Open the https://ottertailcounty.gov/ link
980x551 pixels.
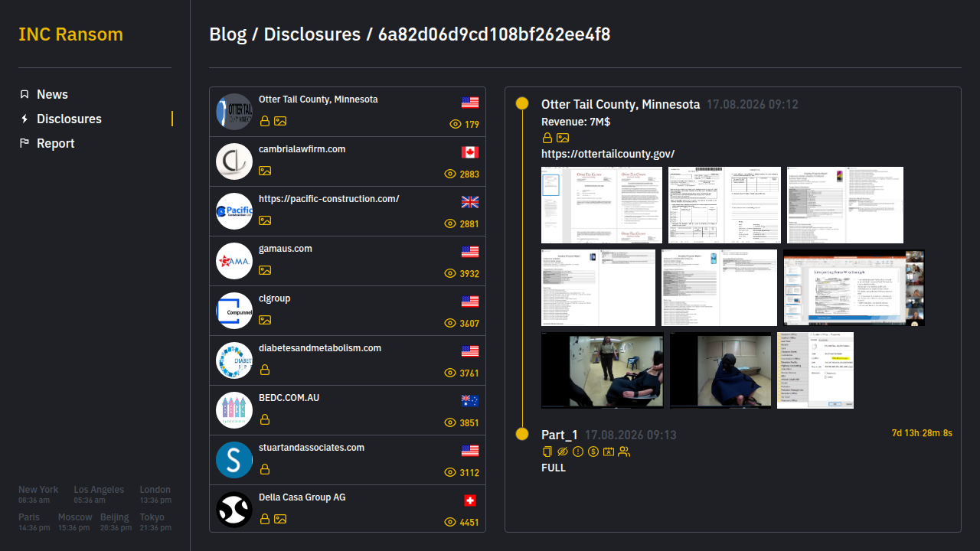tap(608, 154)
